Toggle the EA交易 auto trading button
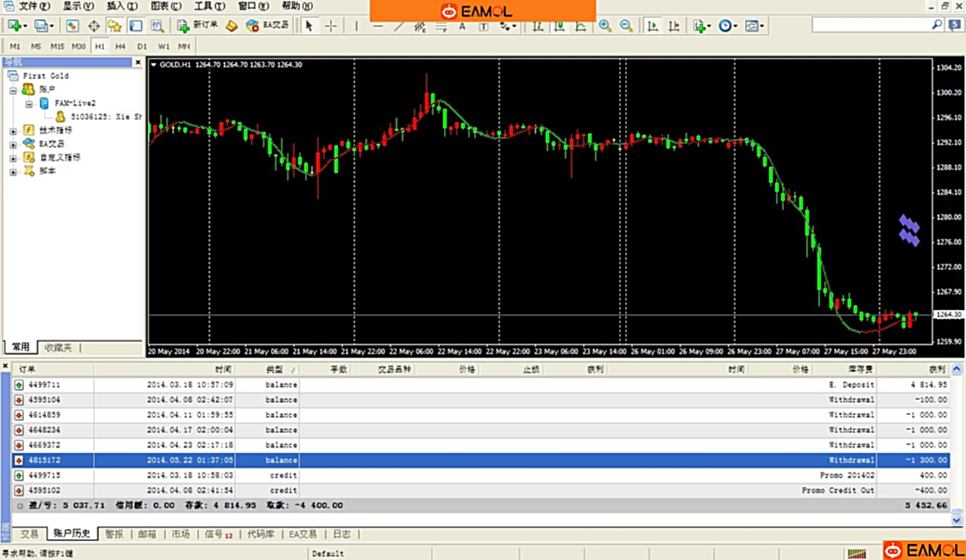 click(x=268, y=26)
